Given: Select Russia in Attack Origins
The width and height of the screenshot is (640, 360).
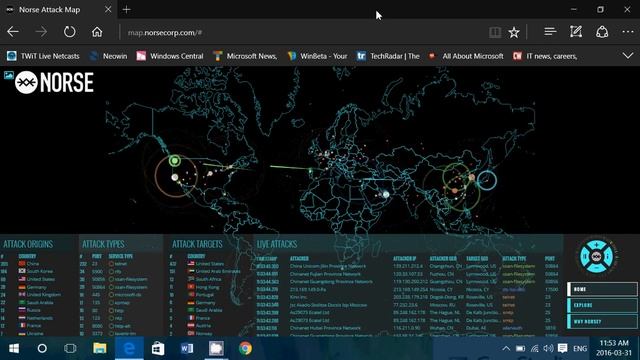Looking at the screenshot, I should (x=29, y=310).
